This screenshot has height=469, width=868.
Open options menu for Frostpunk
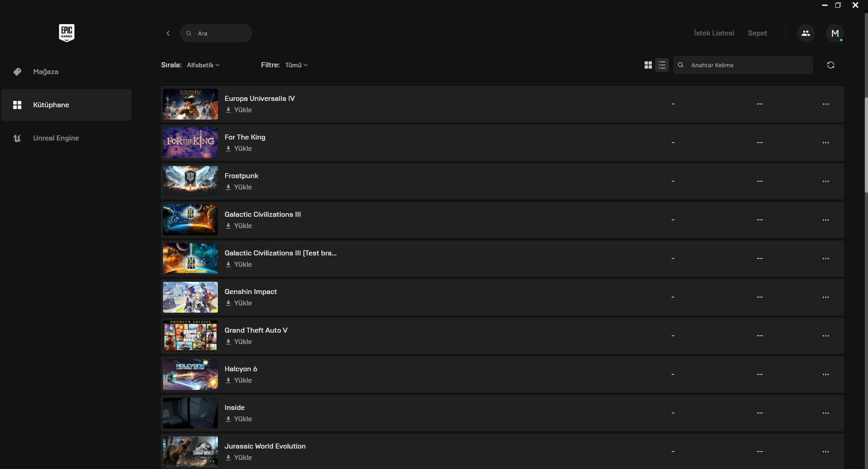coord(826,181)
